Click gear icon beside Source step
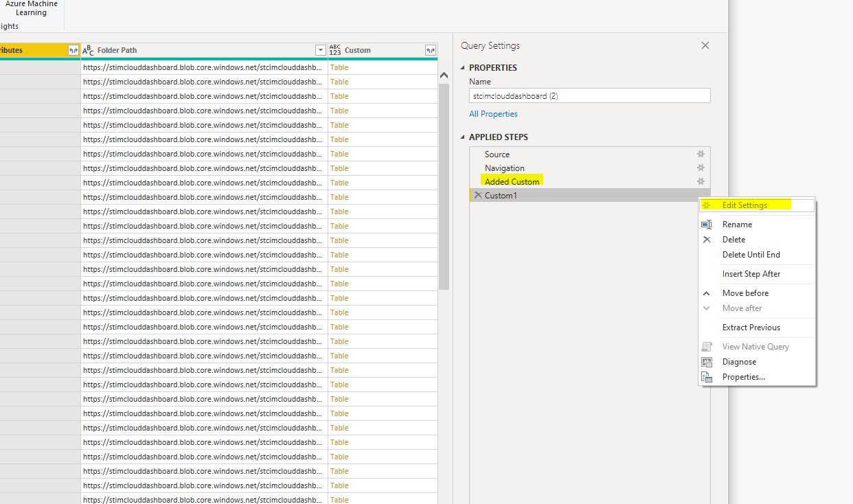The height and width of the screenshot is (504, 853). [x=701, y=154]
